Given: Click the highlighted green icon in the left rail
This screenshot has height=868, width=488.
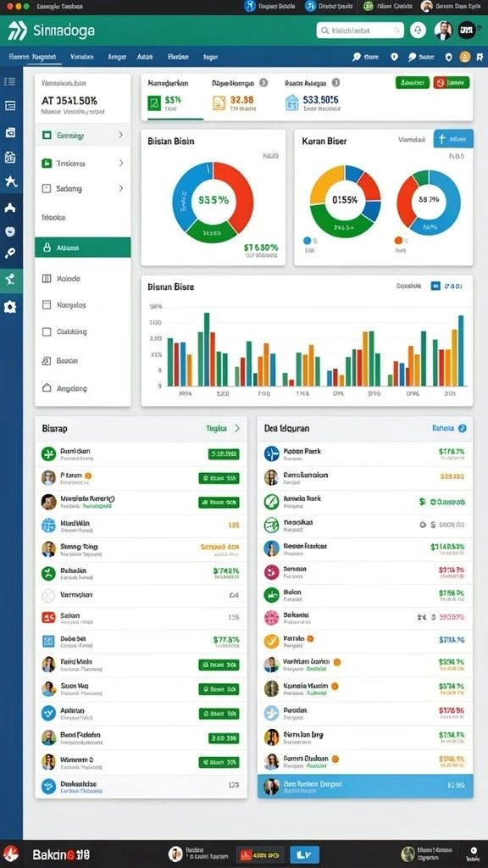Looking at the screenshot, I should pyautogui.click(x=11, y=281).
